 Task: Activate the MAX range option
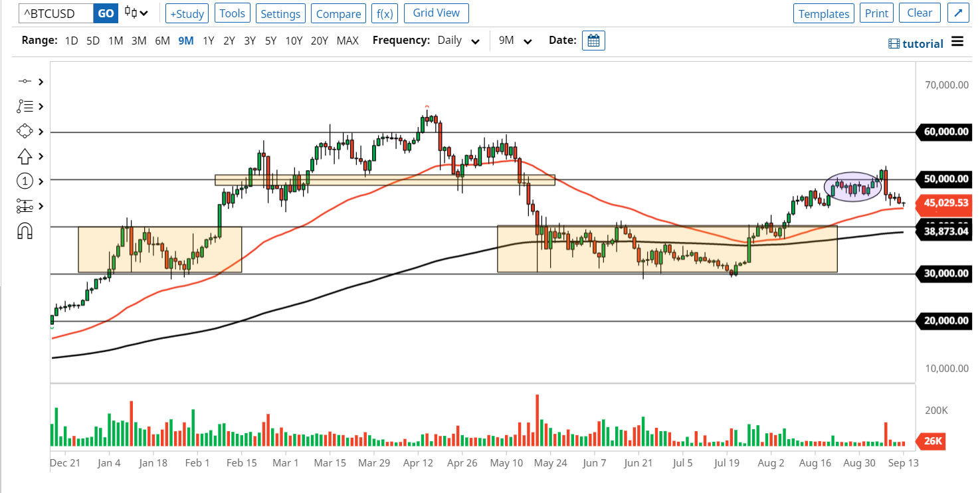[347, 40]
